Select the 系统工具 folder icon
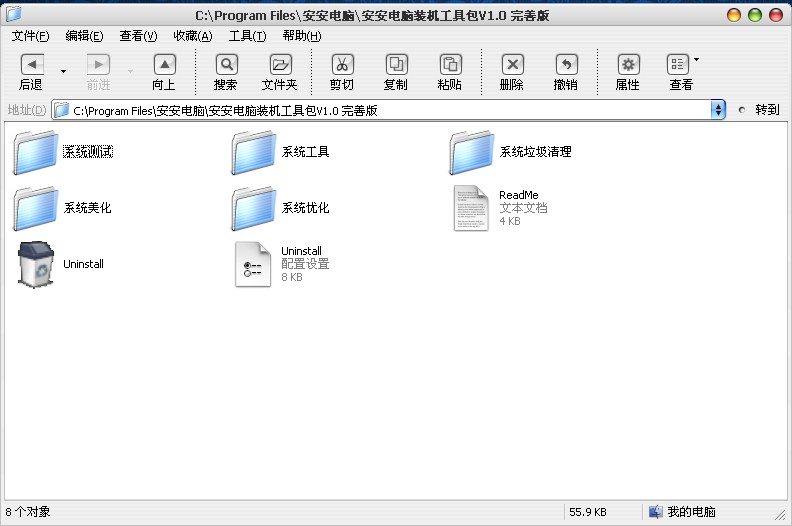This screenshot has width=792, height=526. click(x=254, y=152)
